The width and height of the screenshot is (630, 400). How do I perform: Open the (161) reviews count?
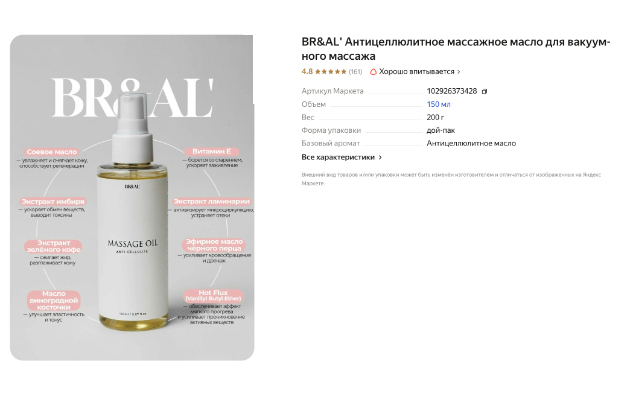[355, 72]
